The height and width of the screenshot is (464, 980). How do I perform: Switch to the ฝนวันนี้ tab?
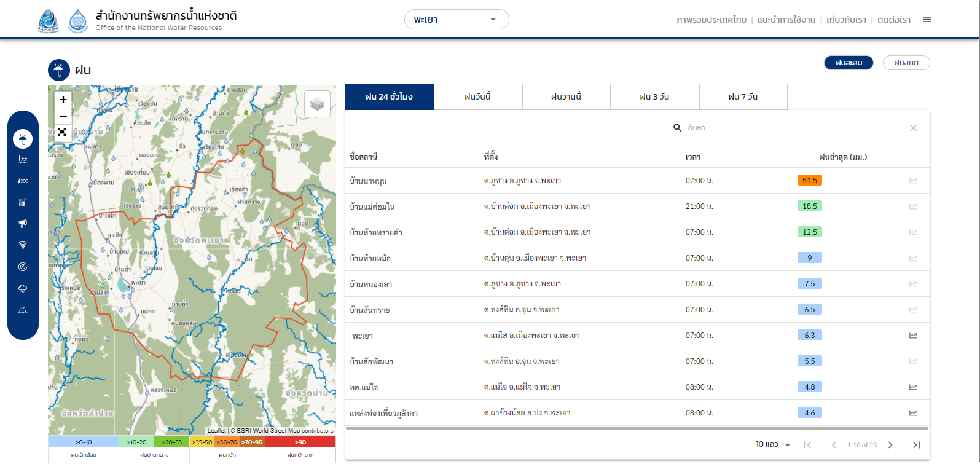(478, 97)
